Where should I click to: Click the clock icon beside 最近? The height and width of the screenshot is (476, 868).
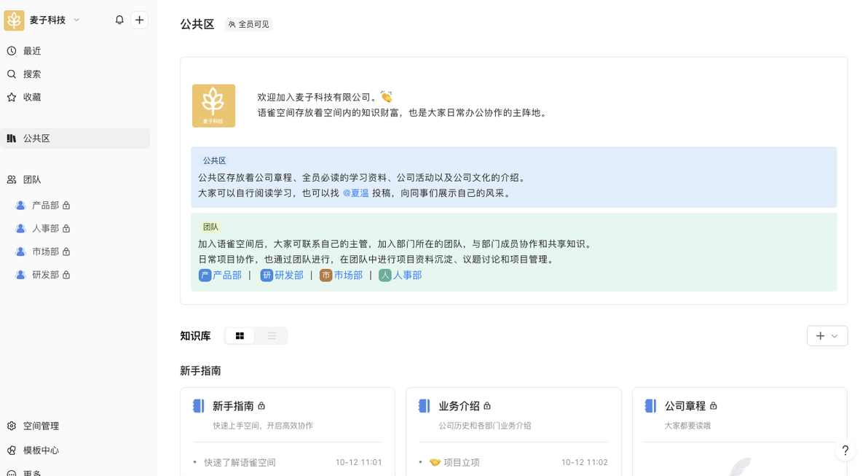pos(12,51)
